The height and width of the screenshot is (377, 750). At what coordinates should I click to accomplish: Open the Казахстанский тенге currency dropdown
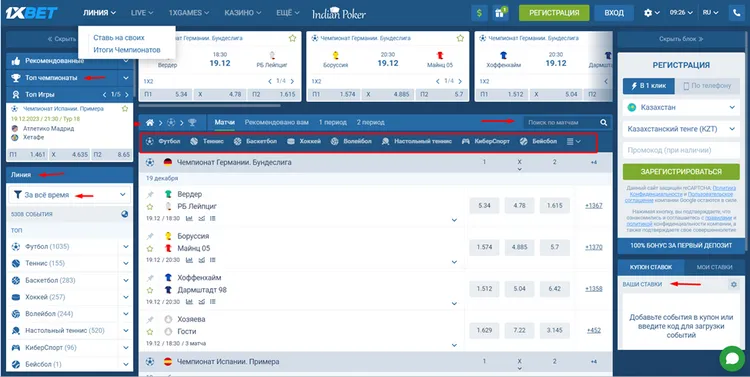[681, 129]
